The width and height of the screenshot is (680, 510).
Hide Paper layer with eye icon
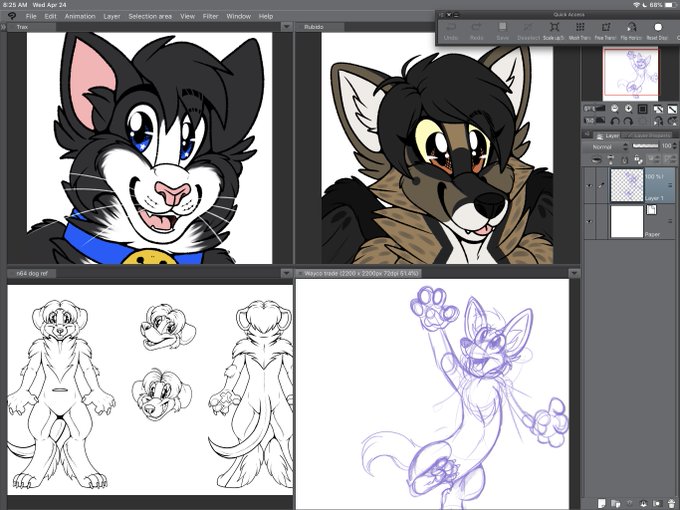[x=589, y=221]
